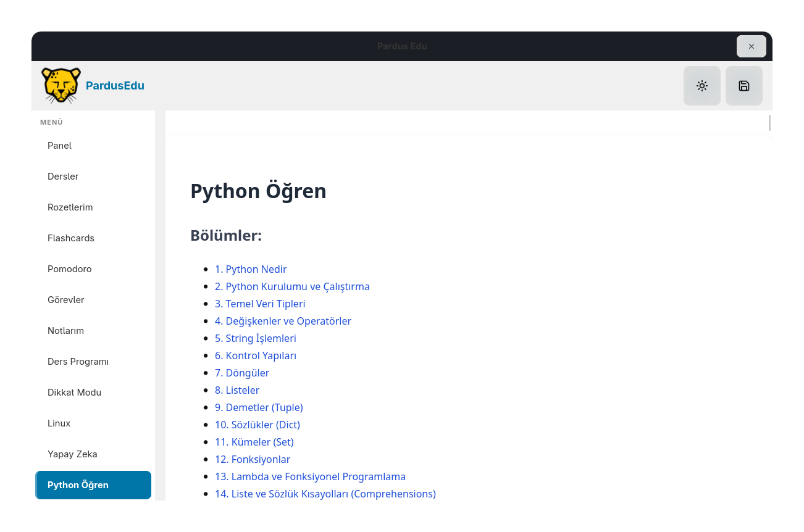Click the PardusEdu brand title
804x532 pixels.
click(x=115, y=86)
